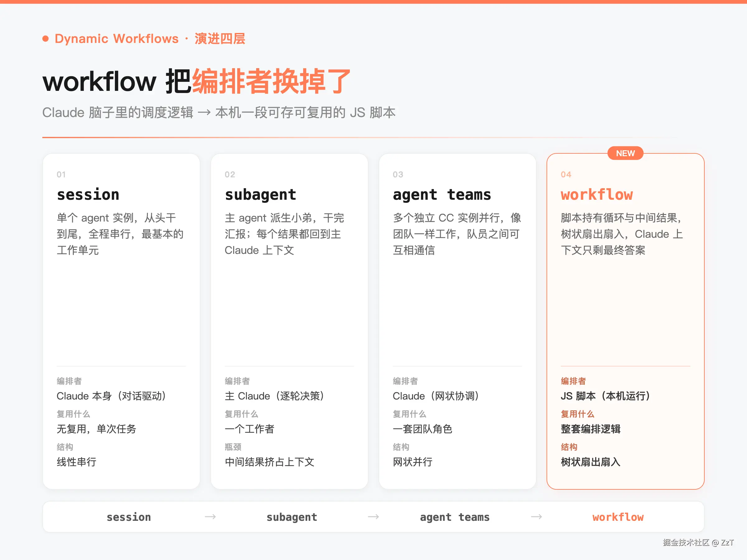
Task: Select the "agent teams" card title
Action: click(442, 195)
